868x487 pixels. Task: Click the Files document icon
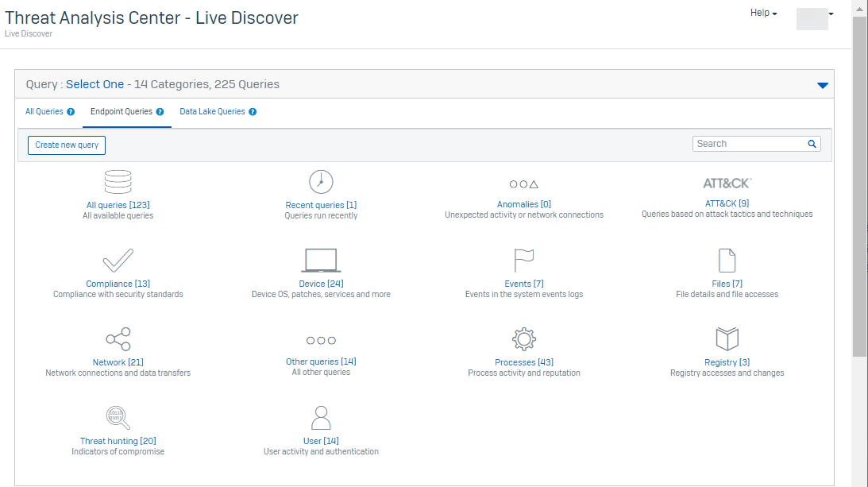click(x=727, y=261)
